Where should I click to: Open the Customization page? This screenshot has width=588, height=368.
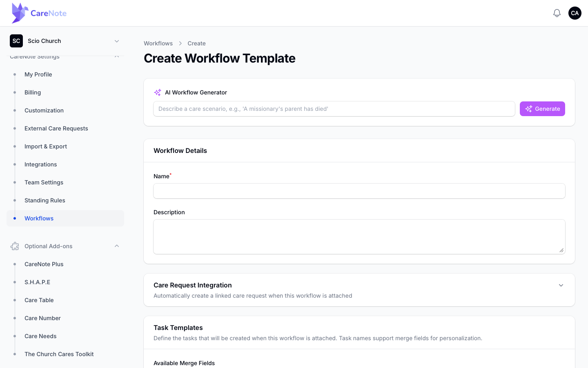pyautogui.click(x=65, y=110)
